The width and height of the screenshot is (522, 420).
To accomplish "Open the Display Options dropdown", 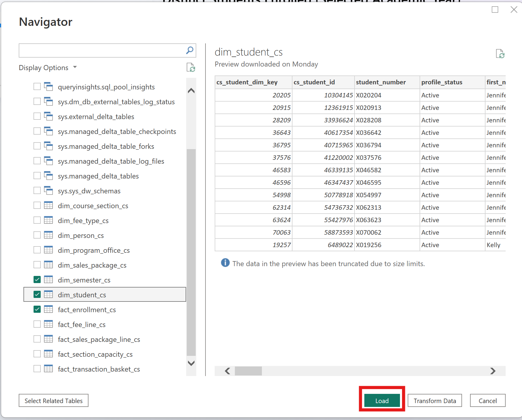I will point(48,68).
